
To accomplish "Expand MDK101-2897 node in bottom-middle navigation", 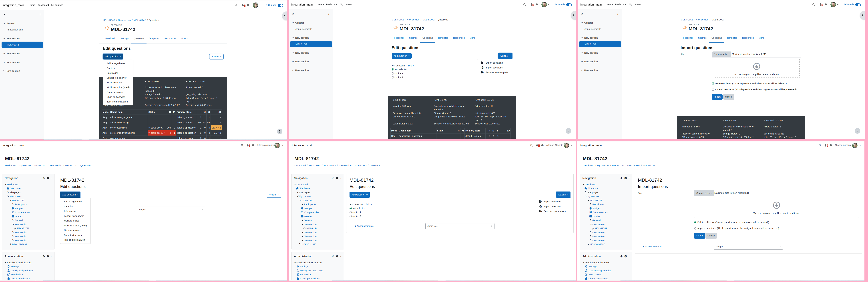I will tap(300, 245).
